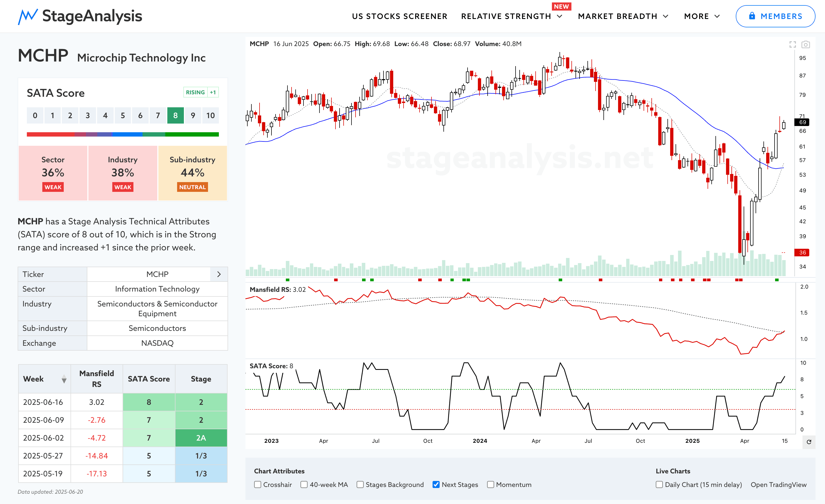Screen dimensions: 825x504
Task: Click the Microchip Technology Inc heading
Action: 141,58
